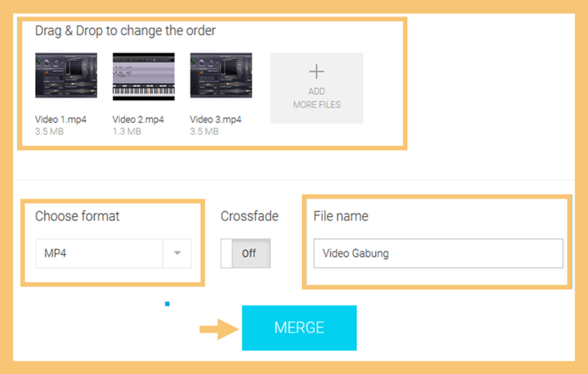Click the Video 3.mp4 file name

click(x=215, y=120)
